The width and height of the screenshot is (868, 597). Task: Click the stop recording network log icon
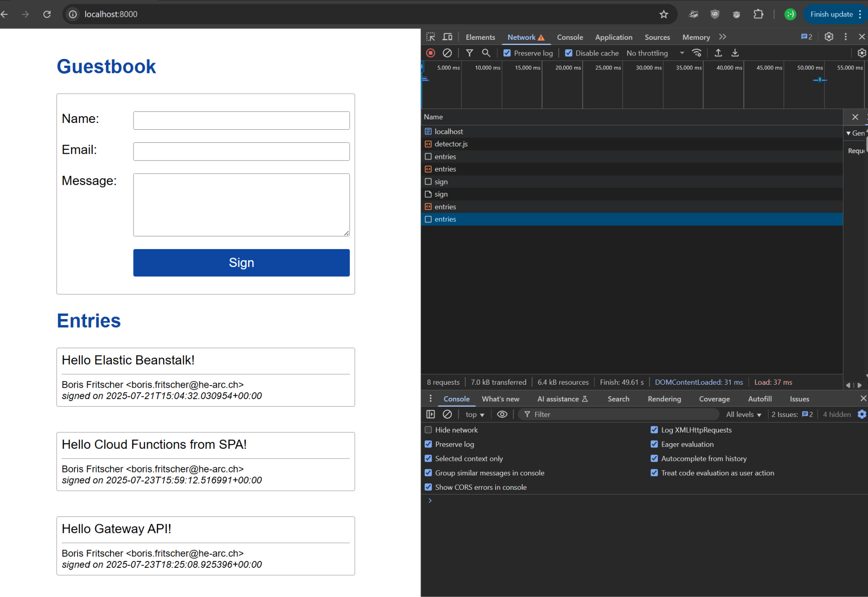tap(431, 53)
